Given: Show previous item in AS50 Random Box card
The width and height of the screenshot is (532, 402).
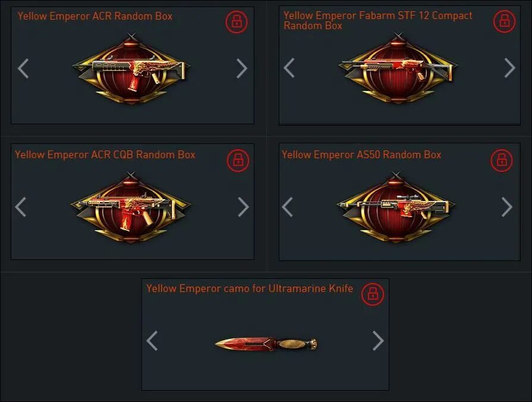Looking at the screenshot, I should [287, 207].
